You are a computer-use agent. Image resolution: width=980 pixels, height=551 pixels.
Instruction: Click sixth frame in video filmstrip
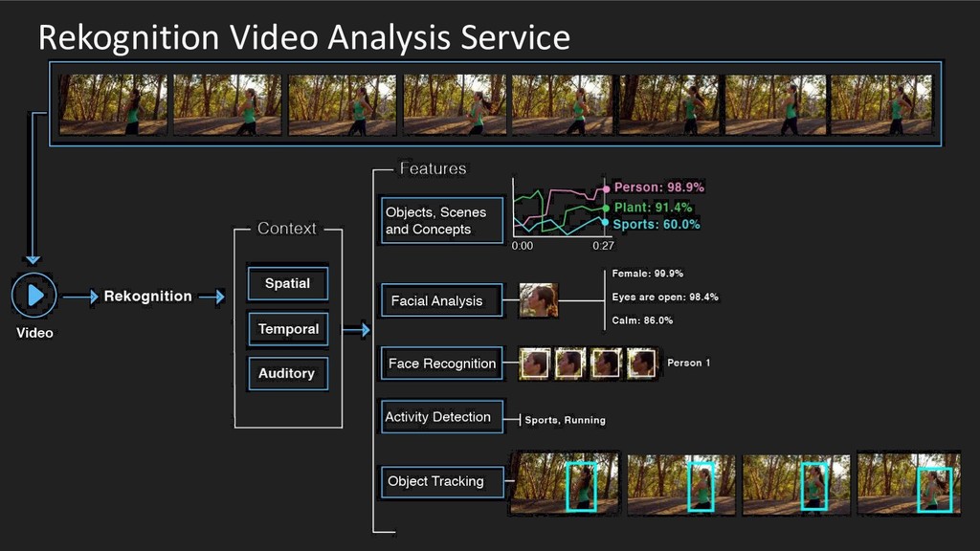[669, 105]
